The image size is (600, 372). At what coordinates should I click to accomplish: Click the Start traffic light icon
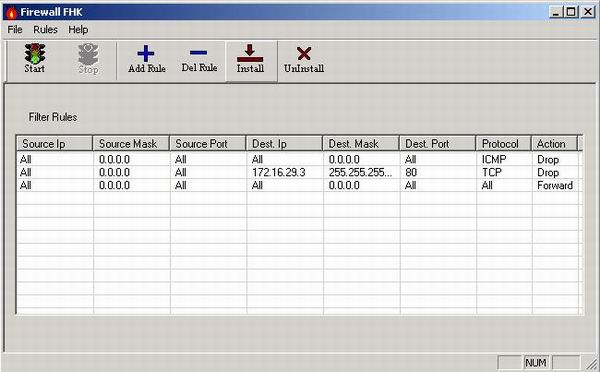pyautogui.click(x=35, y=54)
